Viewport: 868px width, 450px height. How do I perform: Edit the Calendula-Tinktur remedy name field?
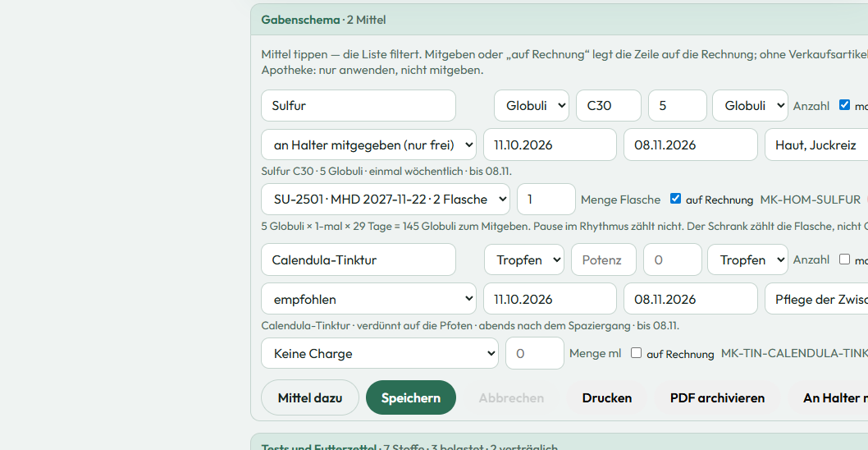359,259
